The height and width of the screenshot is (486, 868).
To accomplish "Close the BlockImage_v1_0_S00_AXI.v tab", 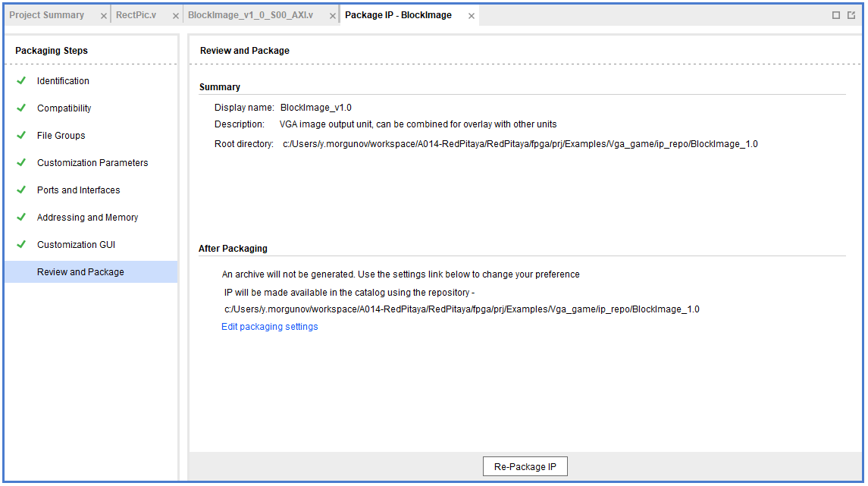I will pos(333,16).
